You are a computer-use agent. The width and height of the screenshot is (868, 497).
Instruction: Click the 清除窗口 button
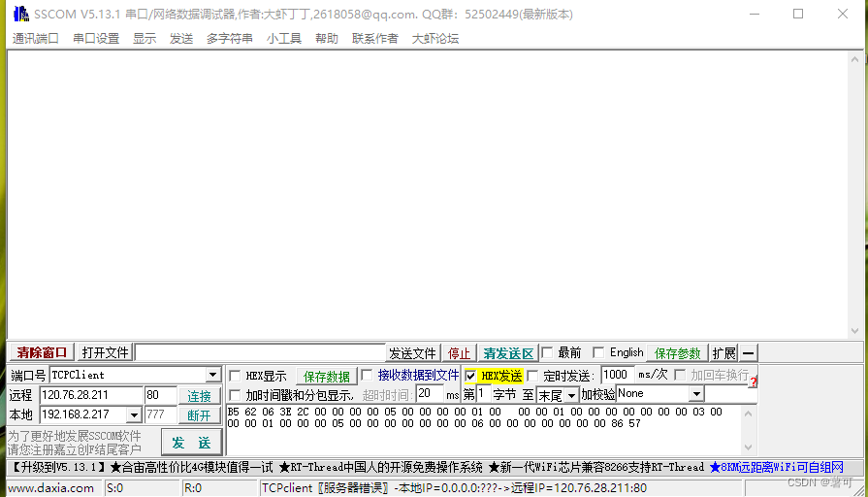42,352
